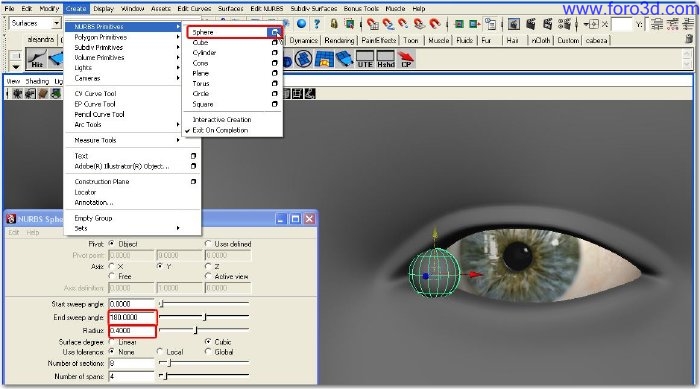
Task: Click the UTE shelf button
Action: (x=365, y=59)
